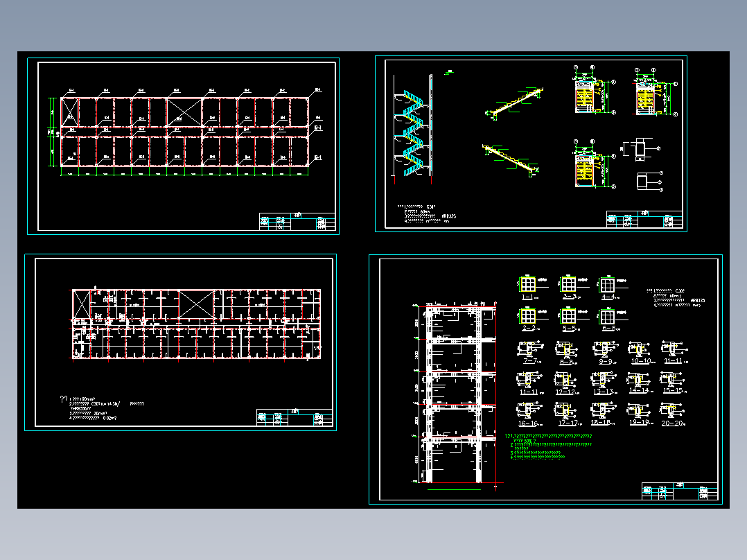Select the notes text ending in HRB335 on the stair sheet
Image resolution: width=747 pixels, height=560 pixels.
pyautogui.click(x=426, y=214)
